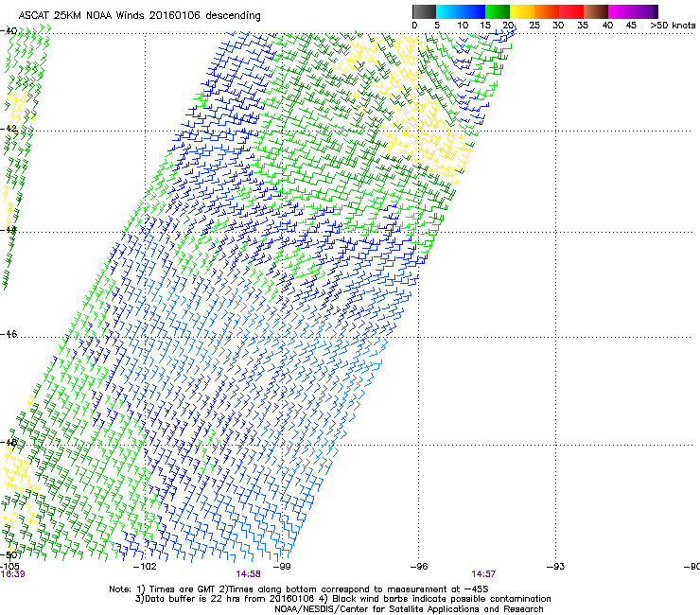The image size is (700, 615).
Task: Click the latitude label '-40'
Action: [9, 31]
